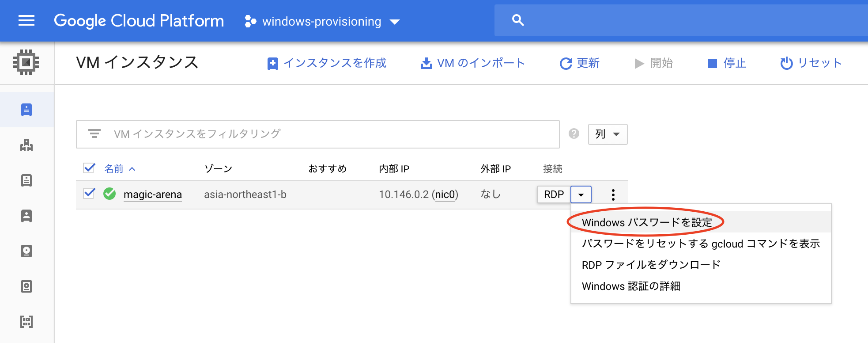
Task: Open sole-tenant nodes sidebar icon
Action: click(x=26, y=216)
